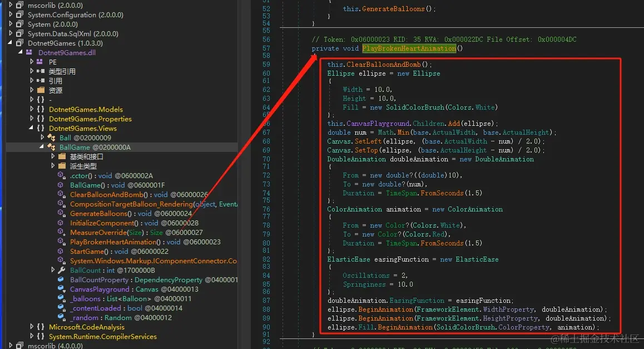Image resolution: width=644 pixels, height=349 pixels.
Task: Click highlighted PlayBrokenHeartAnimation method name in code
Action: click(x=409, y=48)
